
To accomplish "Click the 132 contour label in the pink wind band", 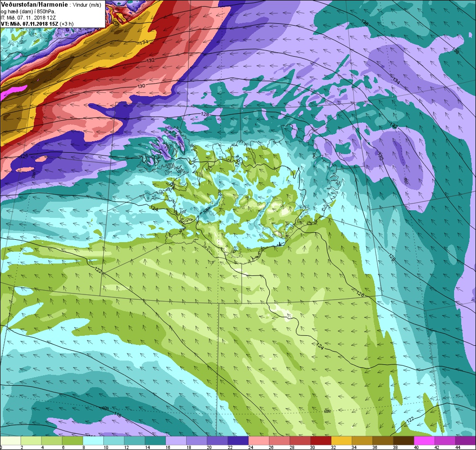I will [150, 60].
